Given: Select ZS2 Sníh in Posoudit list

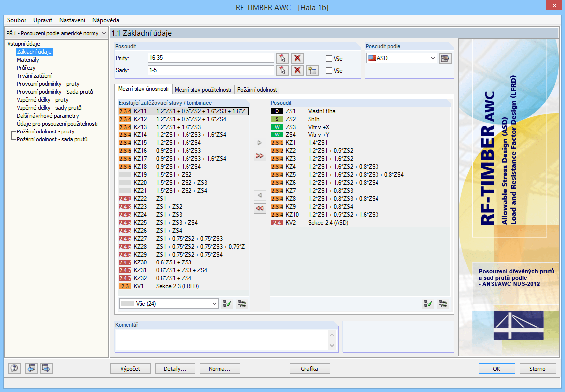Looking at the screenshot, I should pos(361,119).
